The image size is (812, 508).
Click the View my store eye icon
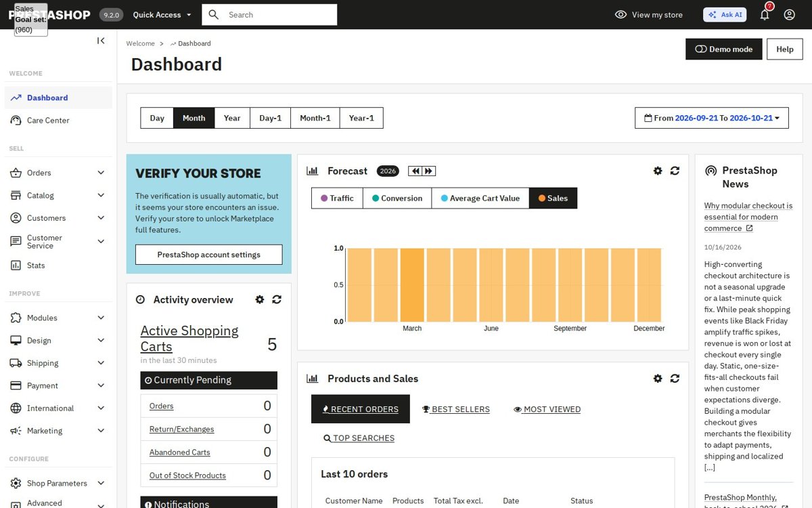pyautogui.click(x=621, y=14)
